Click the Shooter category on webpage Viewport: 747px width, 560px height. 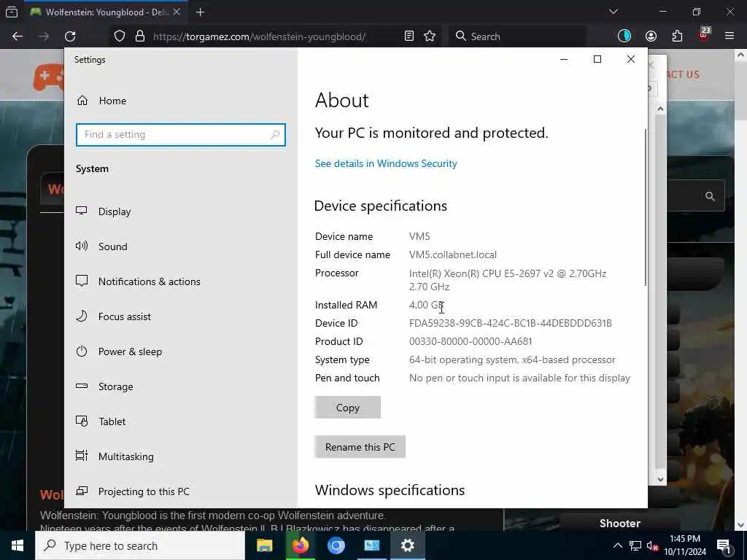click(x=620, y=524)
